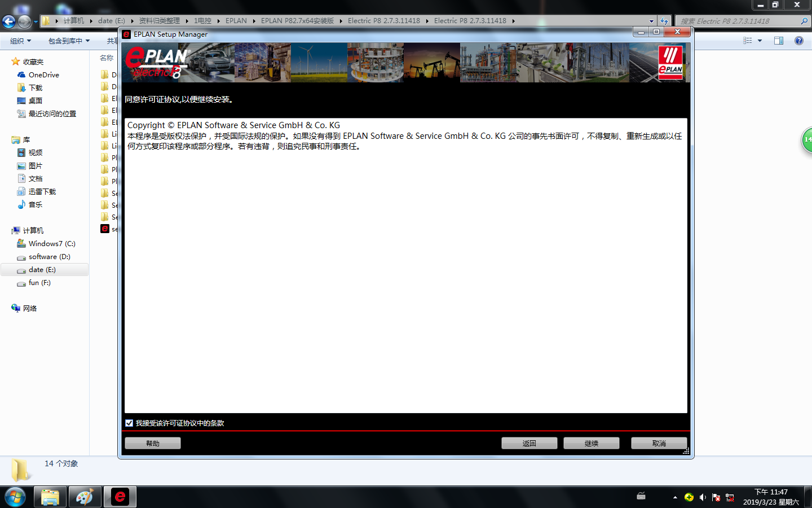This screenshot has width=812, height=508.
Task: Select date (E:) drive in sidebar
Action: pos(42,270)
